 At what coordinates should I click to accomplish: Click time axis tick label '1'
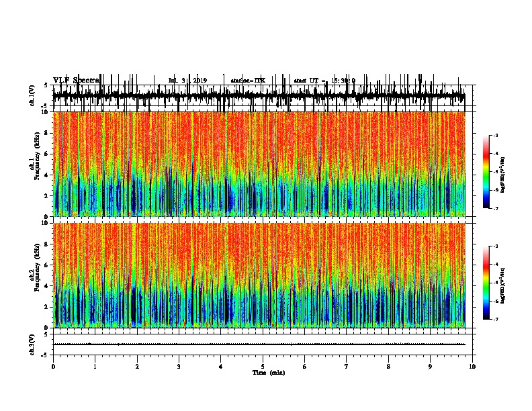(95, 367)
